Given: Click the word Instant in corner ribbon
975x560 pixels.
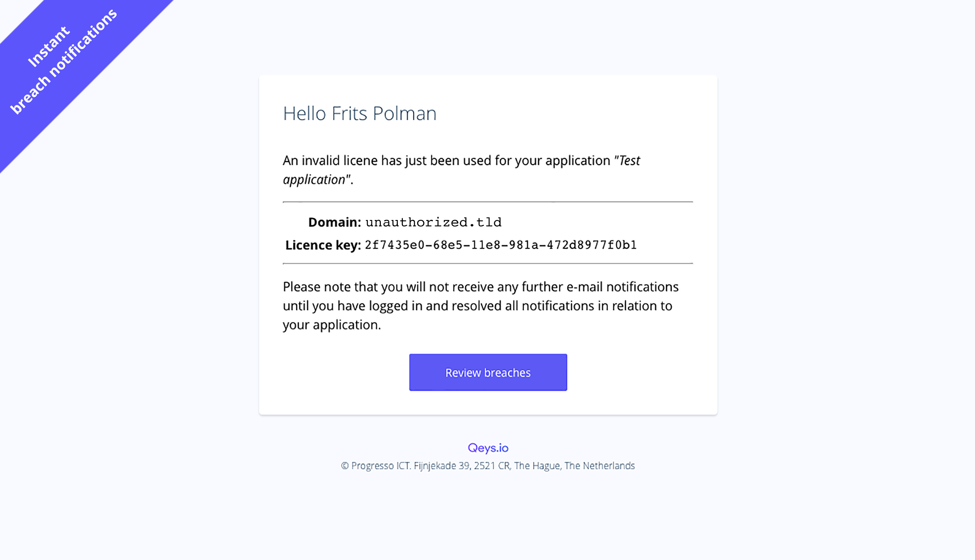Looking at the screenshot, I should point(49,47).
